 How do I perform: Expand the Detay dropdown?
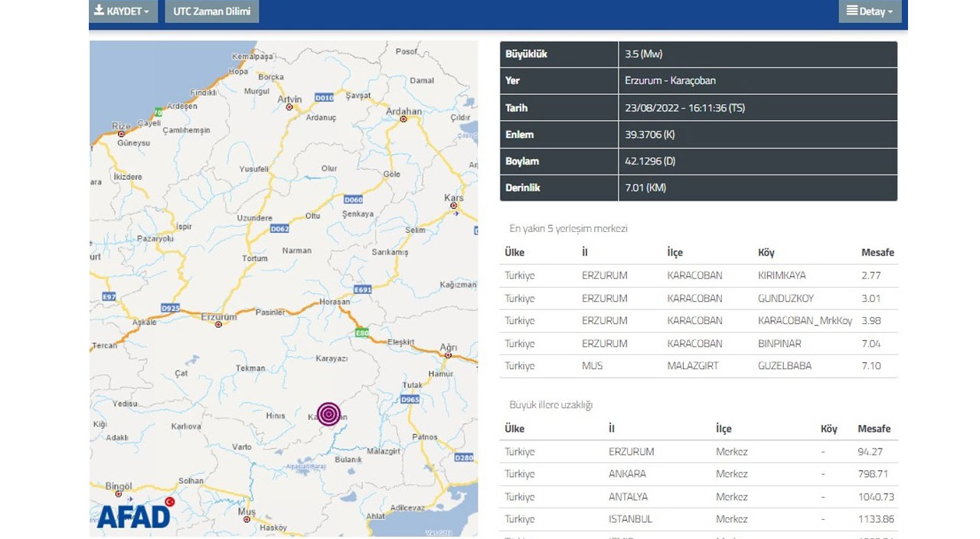coord(870,11)
